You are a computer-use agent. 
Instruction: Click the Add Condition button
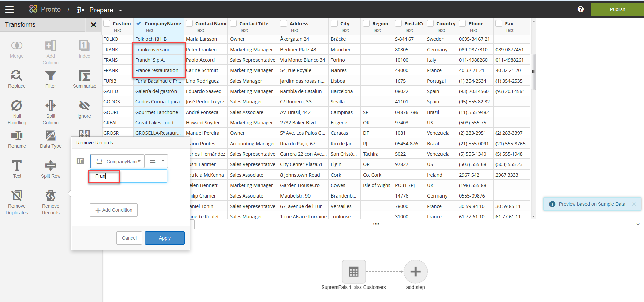point(114,210)
